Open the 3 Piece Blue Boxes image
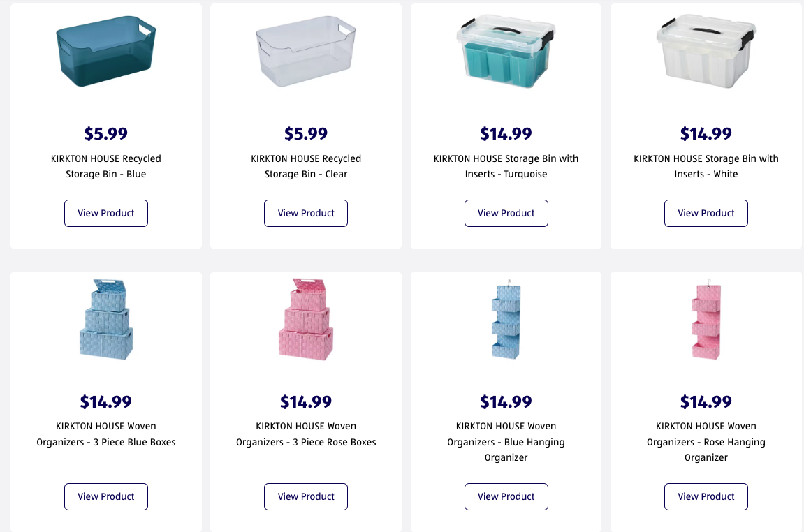Image resolution: width=804 pixels, height=532 pixels. (106, 319)
